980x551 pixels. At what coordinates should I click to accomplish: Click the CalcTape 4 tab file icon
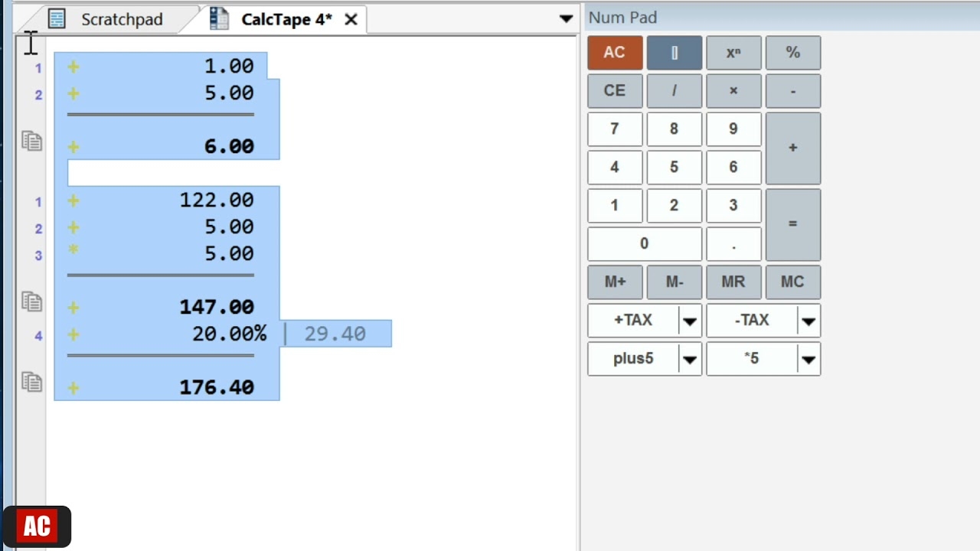pyautogui.click(x=219, y=19)
